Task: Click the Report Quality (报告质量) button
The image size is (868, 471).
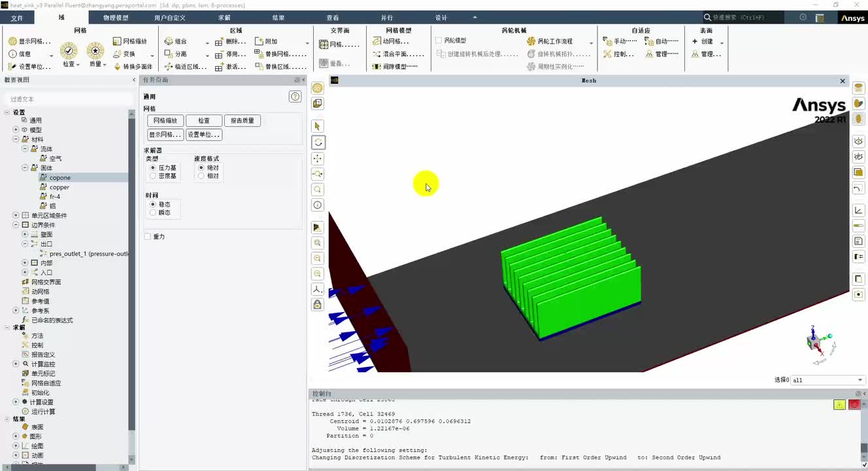Action: point(242,121)
